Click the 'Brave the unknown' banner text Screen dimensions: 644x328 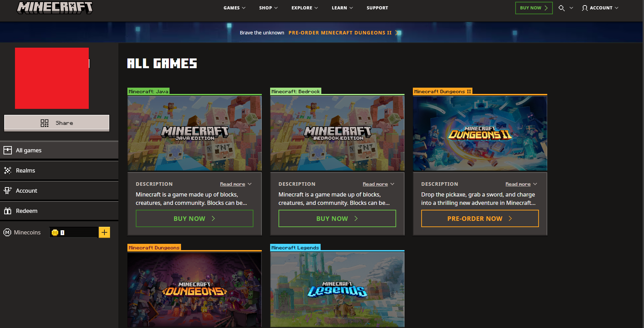pos(262,33)
